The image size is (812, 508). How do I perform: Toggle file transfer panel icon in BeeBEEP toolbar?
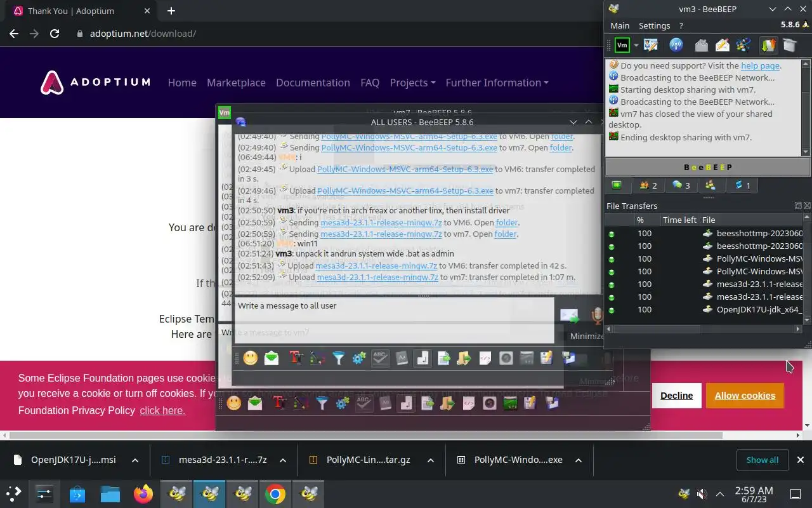(768, 45)
